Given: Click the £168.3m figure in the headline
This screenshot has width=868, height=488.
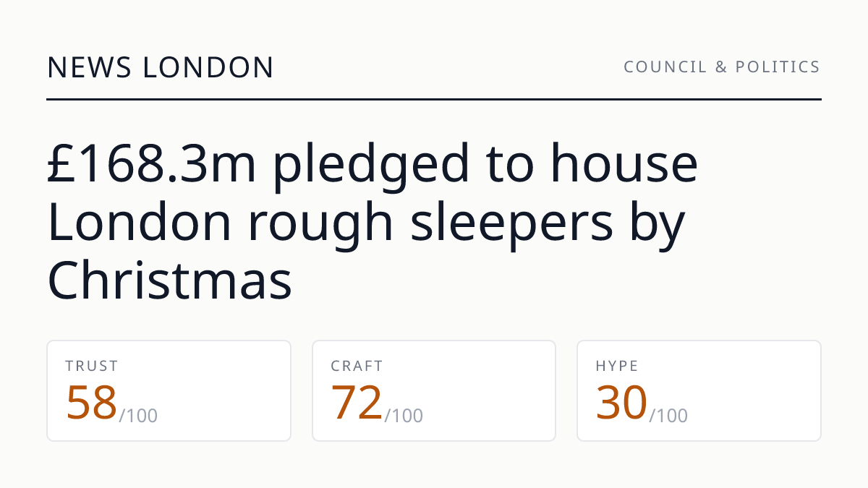Looking at the screenshot, I should 152,165.
